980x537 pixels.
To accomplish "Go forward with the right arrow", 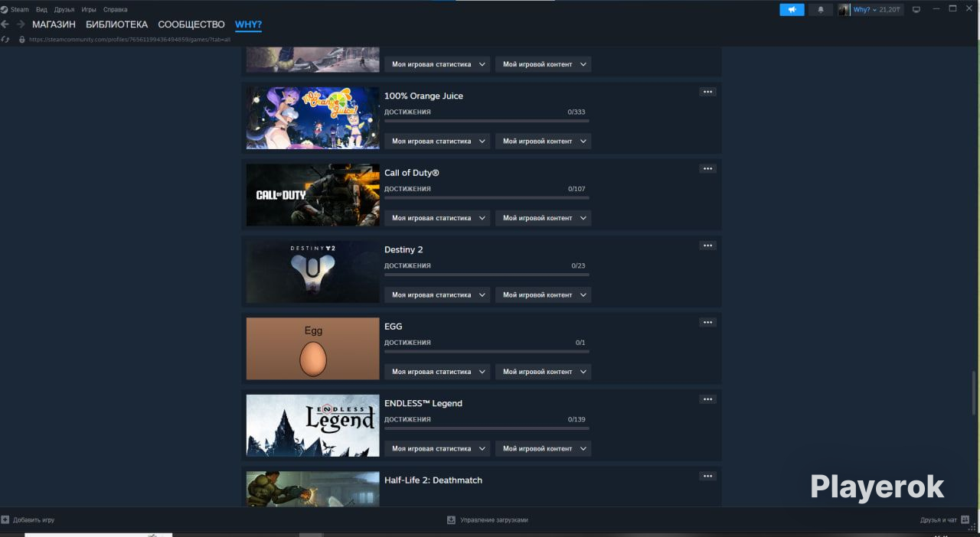I will (21, 24).
